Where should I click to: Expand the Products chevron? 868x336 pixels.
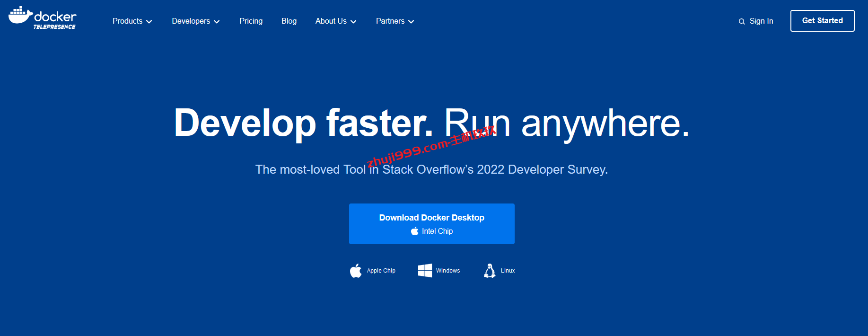coord(149,22)
